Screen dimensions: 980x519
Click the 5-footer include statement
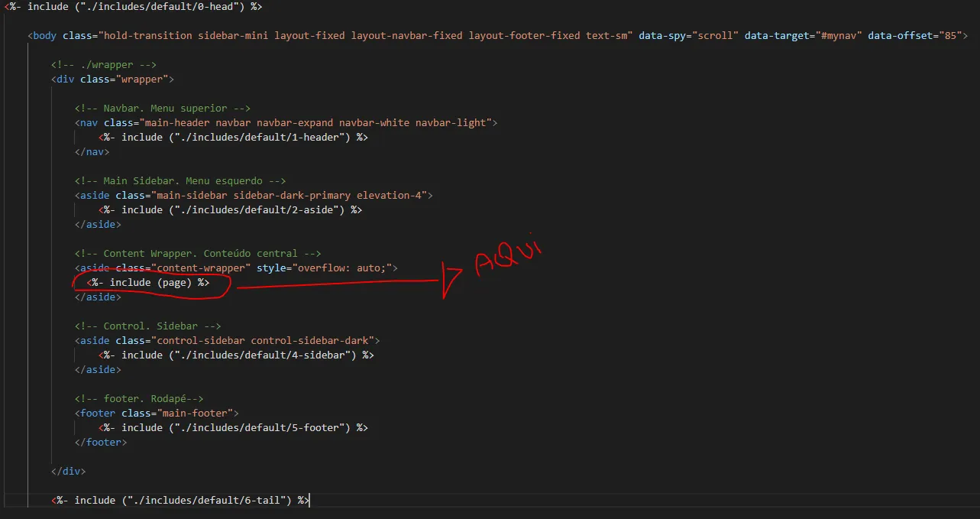click(x=233, y=428)
